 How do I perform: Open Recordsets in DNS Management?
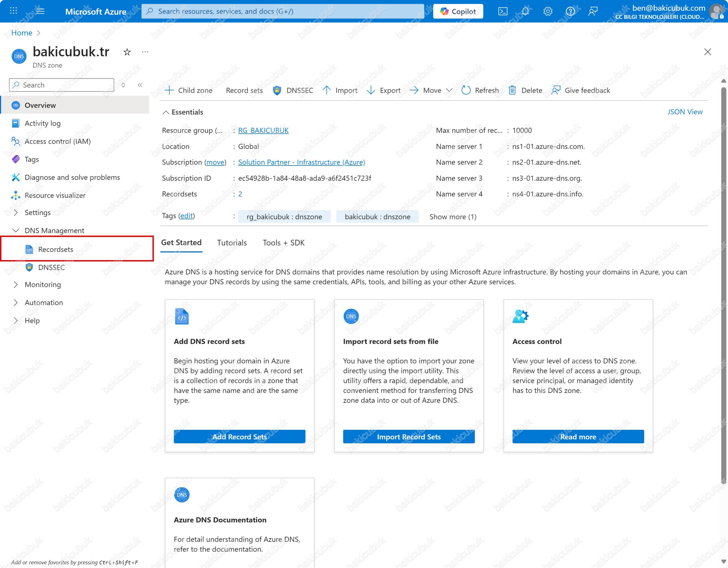(55, 250)
